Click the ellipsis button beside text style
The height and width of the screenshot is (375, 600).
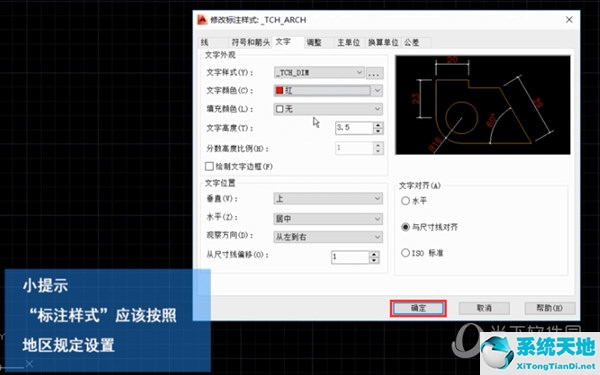pos(374,73)
